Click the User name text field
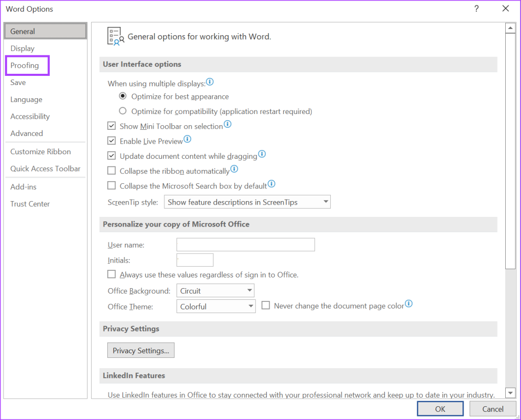This screenshot has width=521, height=420. pyautogui.click(x=245, y=245)
